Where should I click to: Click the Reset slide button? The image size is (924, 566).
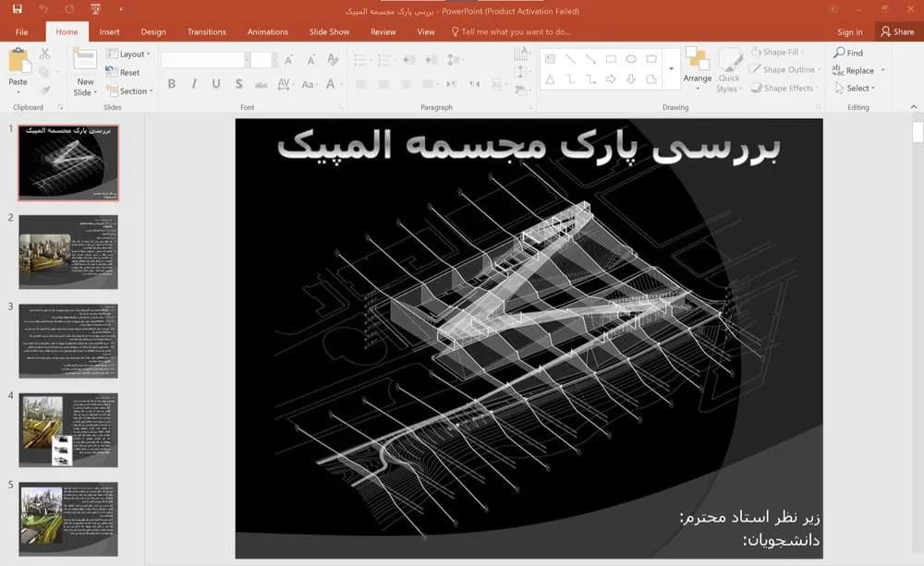123,72
